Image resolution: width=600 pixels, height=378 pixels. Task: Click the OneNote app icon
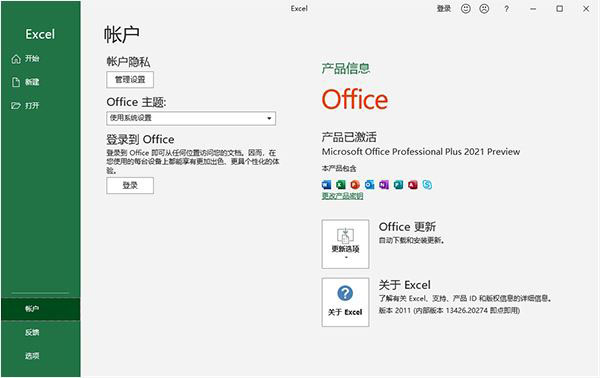click(384, 185)
